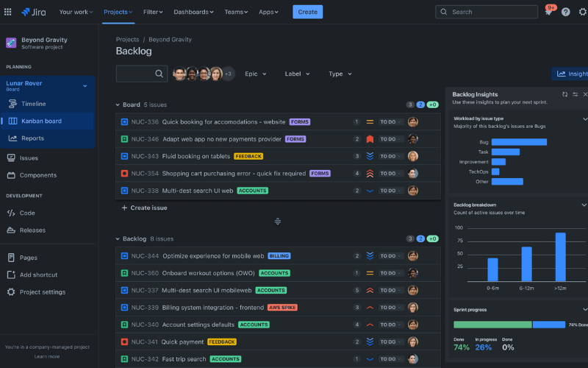Click the >12m bar in Backlog breakdown
This screenshot has height=368, width=588.
point(560,257)
